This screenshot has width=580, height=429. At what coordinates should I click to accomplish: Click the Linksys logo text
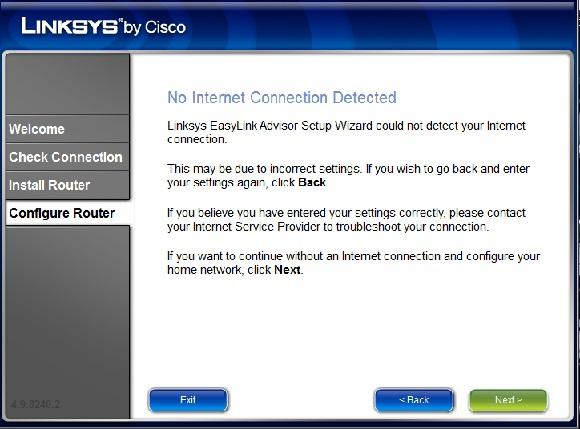coord(70,26)
